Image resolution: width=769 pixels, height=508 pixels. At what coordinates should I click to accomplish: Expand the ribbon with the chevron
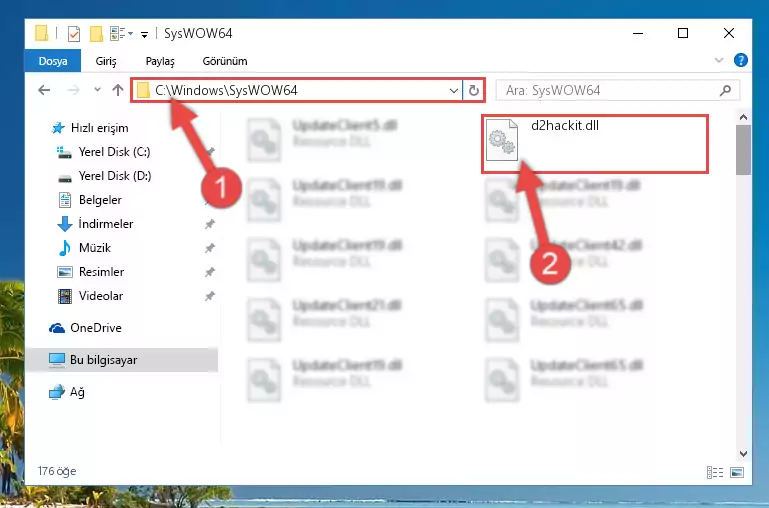(718, 60)
